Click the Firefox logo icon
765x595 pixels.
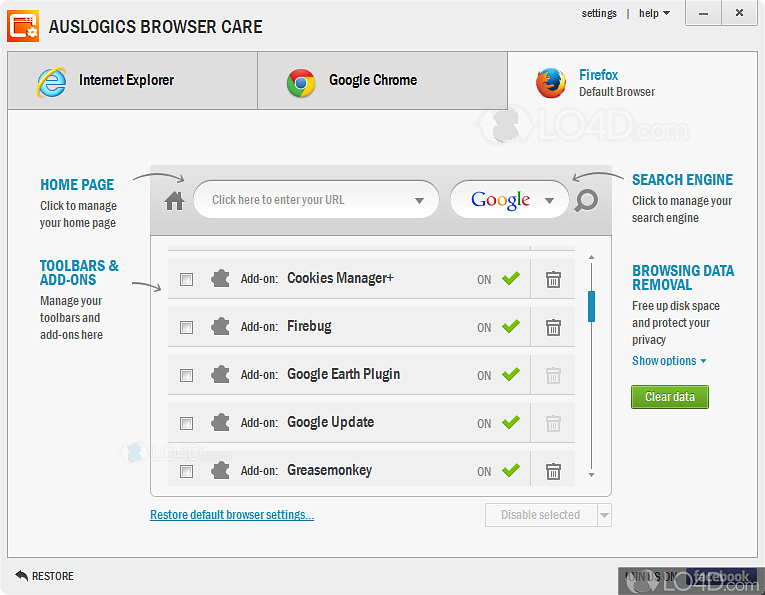(x=551, y=83)
